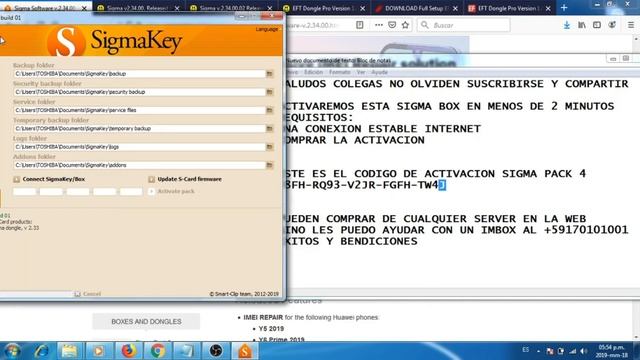Screen dimensions: 640x360
Task: Open File Explorer from taskbar
Action: (69, 351)
